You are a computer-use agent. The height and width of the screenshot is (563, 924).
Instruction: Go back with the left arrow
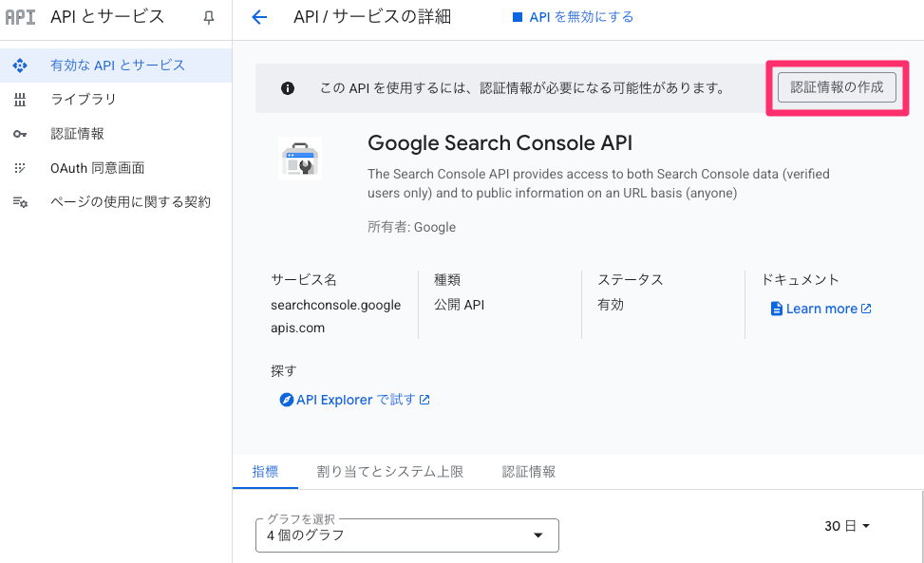click(259, 17)
